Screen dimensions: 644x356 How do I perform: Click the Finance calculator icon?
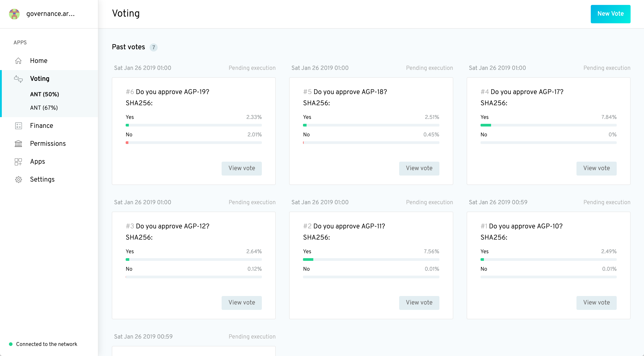pos(18,126)
